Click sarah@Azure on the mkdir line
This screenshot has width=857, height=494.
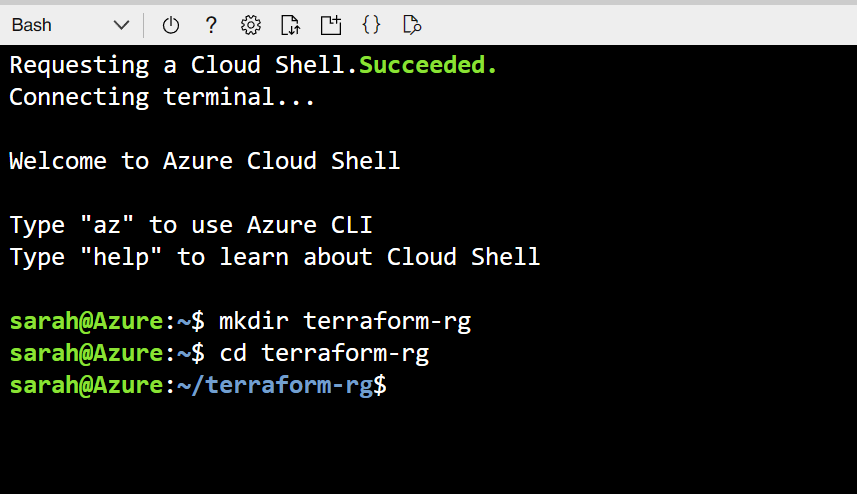tap(86, 321)
